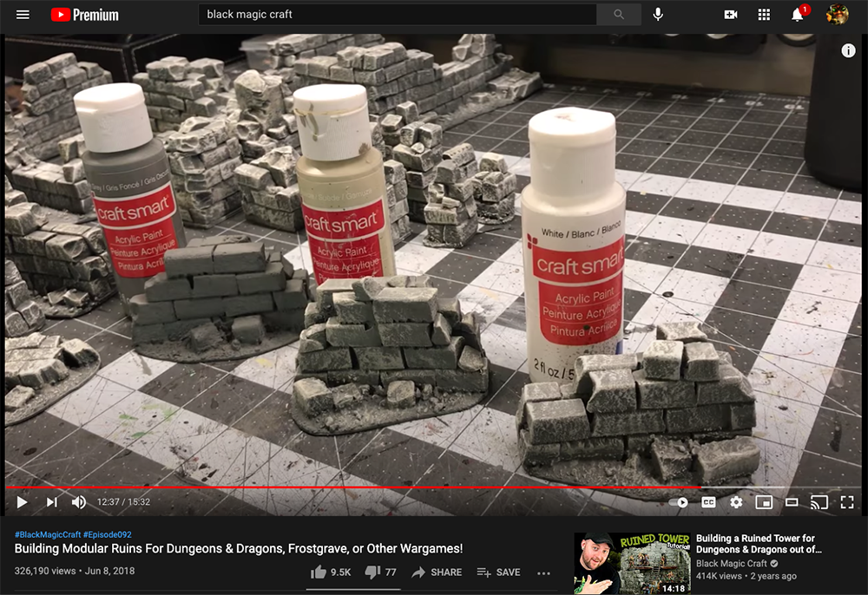Click the SHARE button
The height and width of the screenshot is (595, 868).
click(x=437, y=572)
